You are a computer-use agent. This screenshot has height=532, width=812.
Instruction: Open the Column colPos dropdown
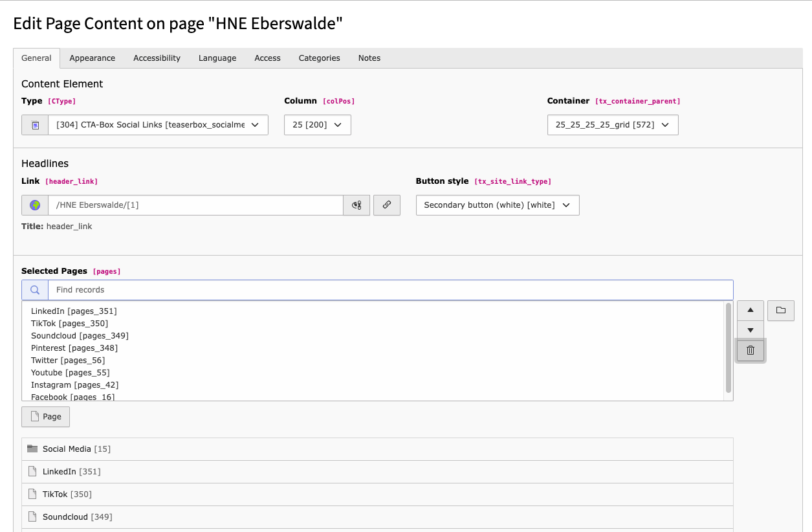[x=317, y=125]
